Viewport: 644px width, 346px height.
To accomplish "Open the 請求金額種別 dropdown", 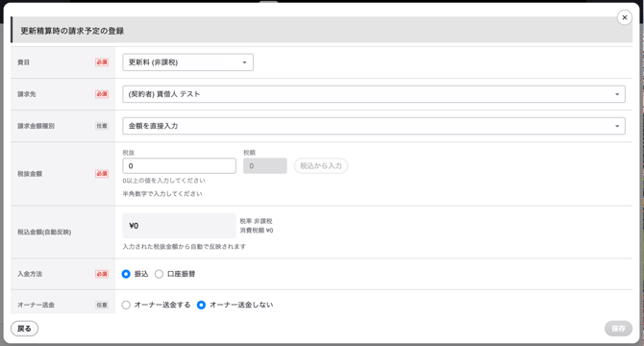I will [x=374, y=126].
